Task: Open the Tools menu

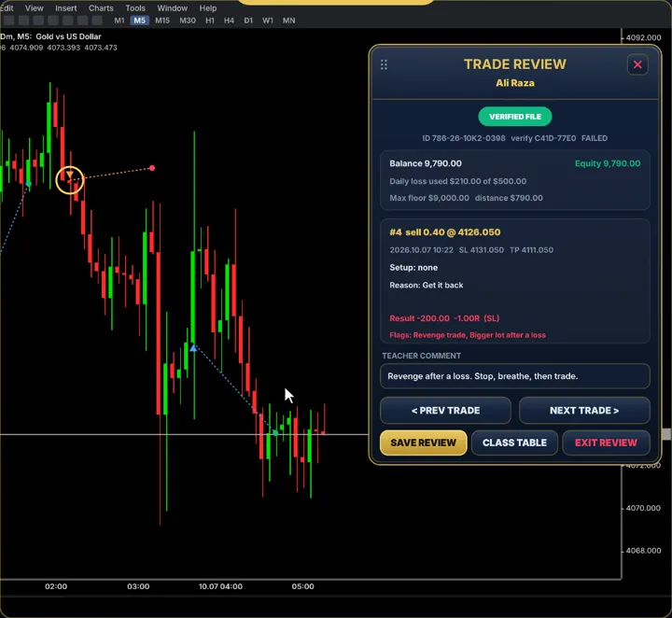Action: point(135,8)
